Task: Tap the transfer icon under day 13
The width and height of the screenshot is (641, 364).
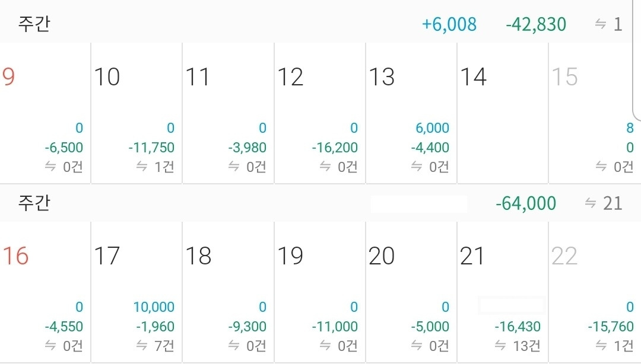Action: coord(417,166)
